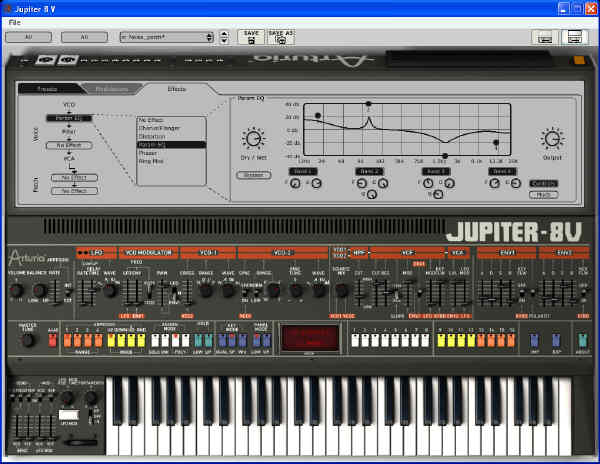Select the blue Whole key mode button

[x=242, y=340]
